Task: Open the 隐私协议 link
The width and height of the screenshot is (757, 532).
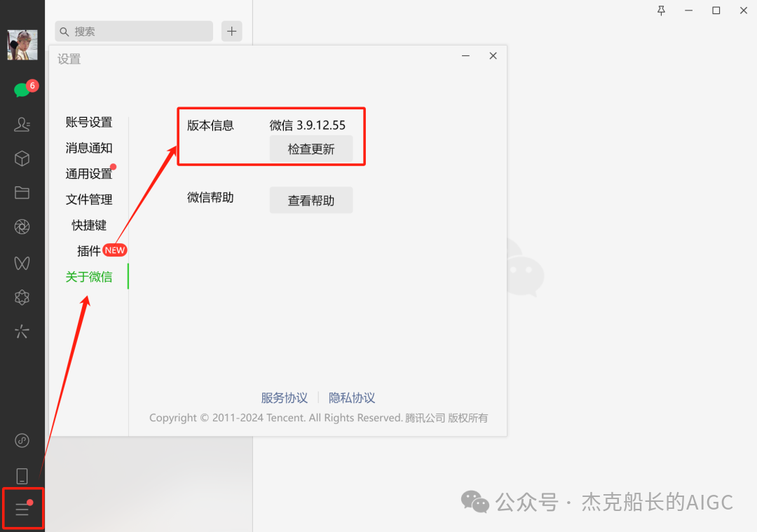Action: [x=352, y=398]
